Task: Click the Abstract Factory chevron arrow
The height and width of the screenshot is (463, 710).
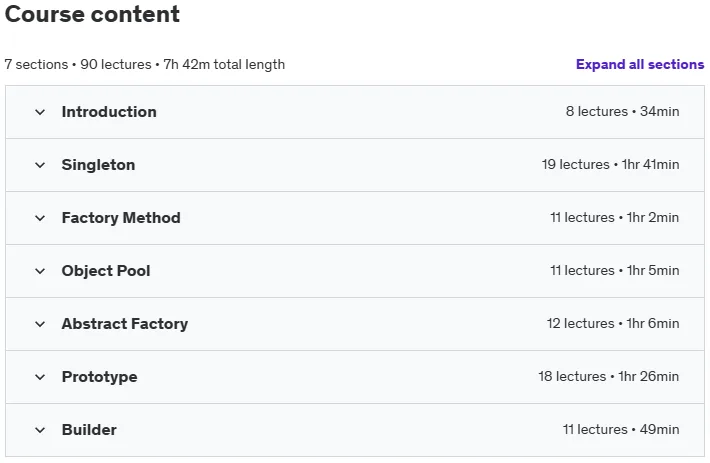Action: [x=40, y=324]
